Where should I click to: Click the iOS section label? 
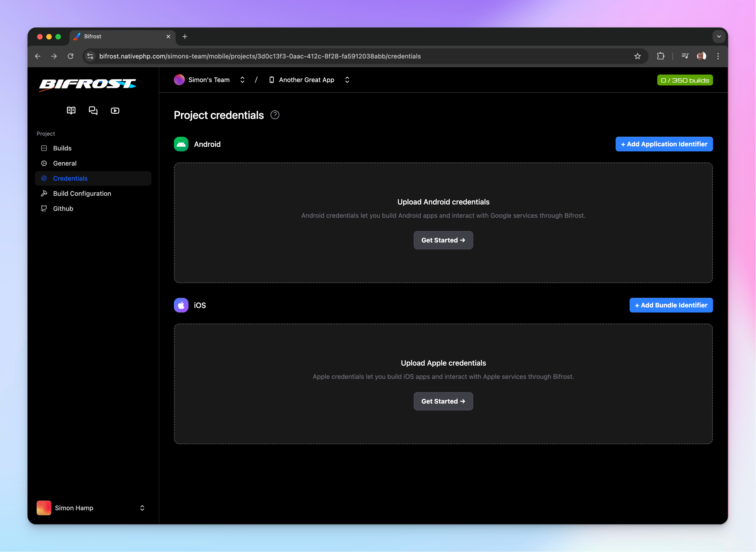click(x=200, y=305)
